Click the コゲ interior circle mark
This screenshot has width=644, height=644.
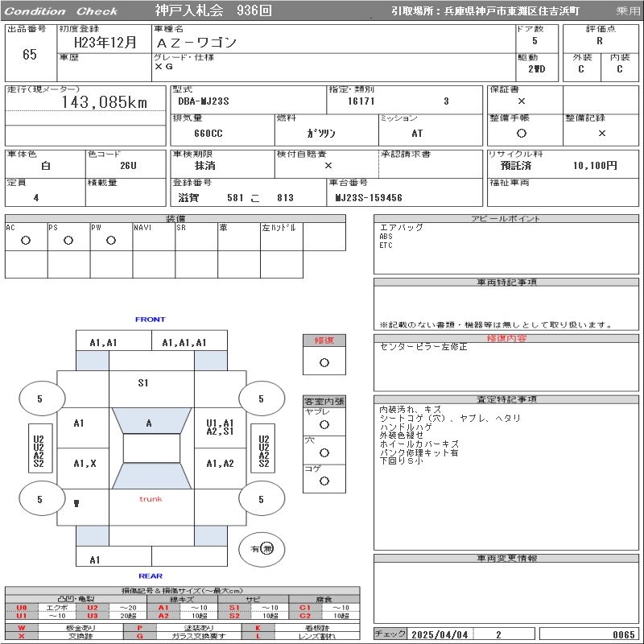coord(324,481)
